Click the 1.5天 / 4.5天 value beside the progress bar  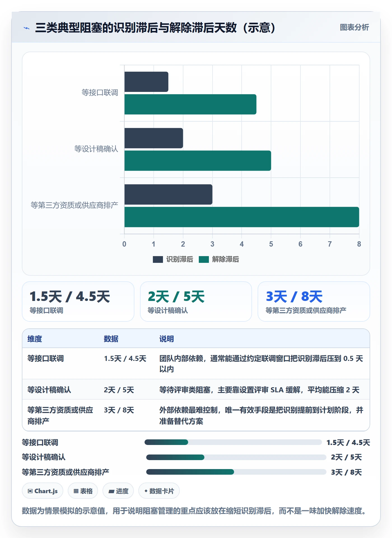[348, 443]
